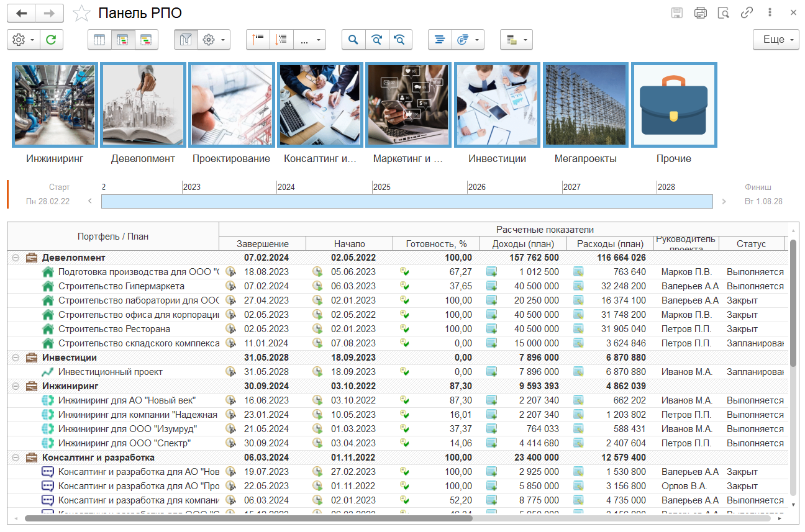Click the blue timeline range bar
The width and height of the screenshot is (805, 532).
tap(406, 201)
